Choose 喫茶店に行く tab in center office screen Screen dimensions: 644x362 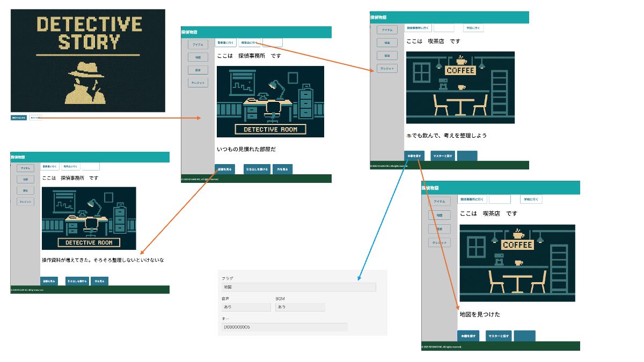coord(249,42)
